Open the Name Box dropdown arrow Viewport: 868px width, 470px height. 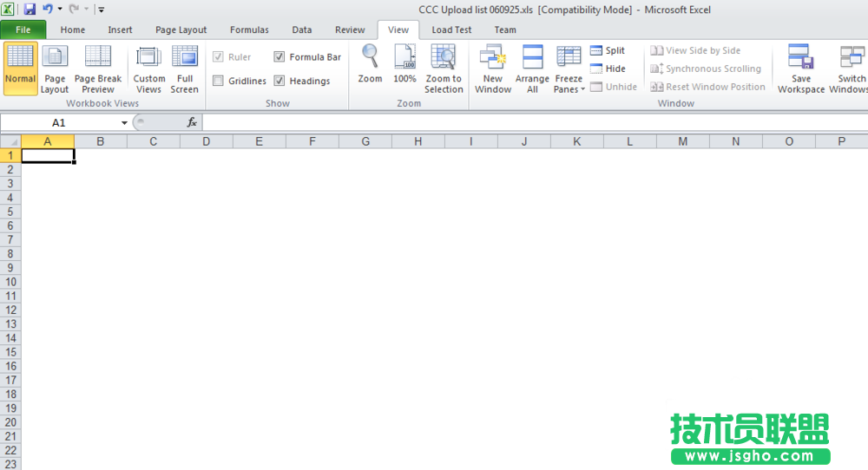(x=124, y=123)
